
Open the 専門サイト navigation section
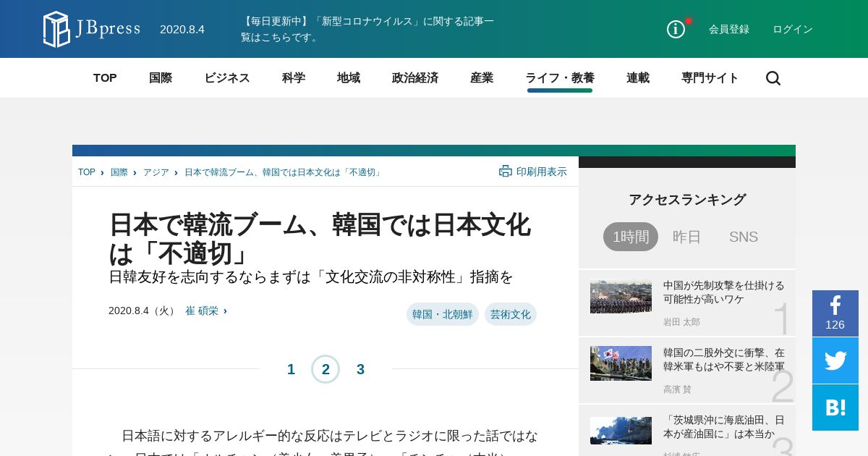click(x=710, y=78)
